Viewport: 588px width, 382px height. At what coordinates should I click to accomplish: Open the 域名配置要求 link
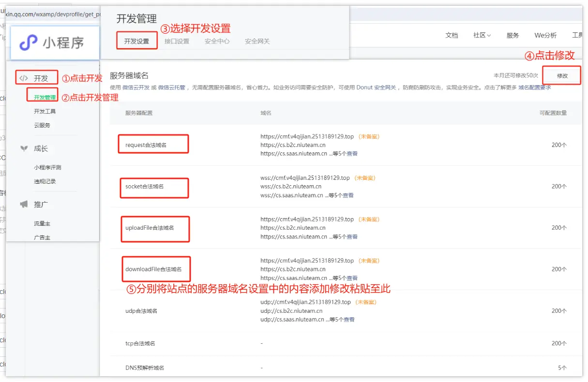tap(534, 88)
